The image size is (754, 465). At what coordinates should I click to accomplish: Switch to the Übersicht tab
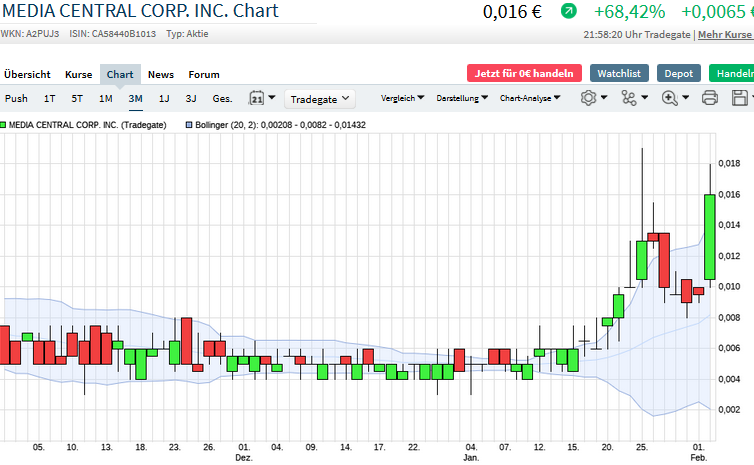click(x=27, y=75)
